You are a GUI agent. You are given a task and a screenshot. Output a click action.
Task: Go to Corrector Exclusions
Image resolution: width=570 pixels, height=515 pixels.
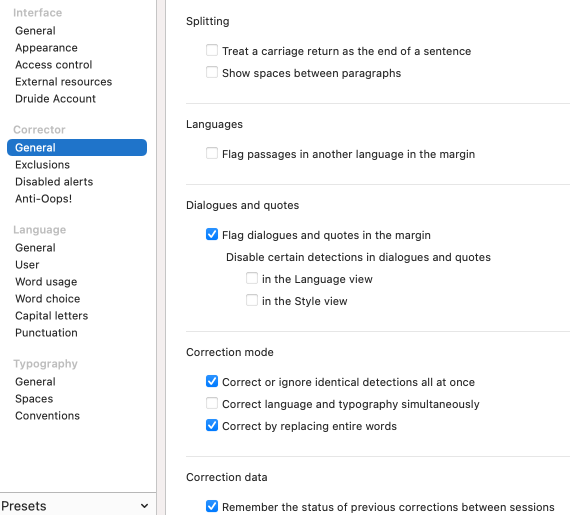tap(42, 165)
